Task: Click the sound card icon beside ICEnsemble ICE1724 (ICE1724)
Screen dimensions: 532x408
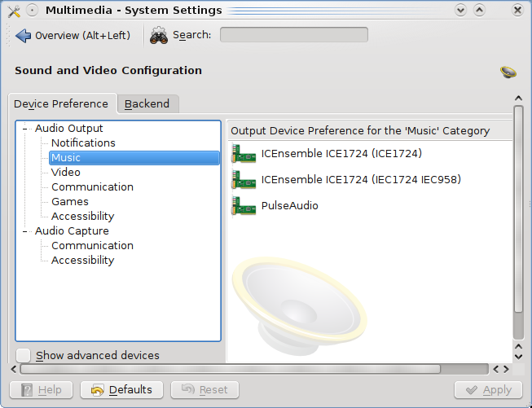Action: pyautogui.click(x=244, y=154)
